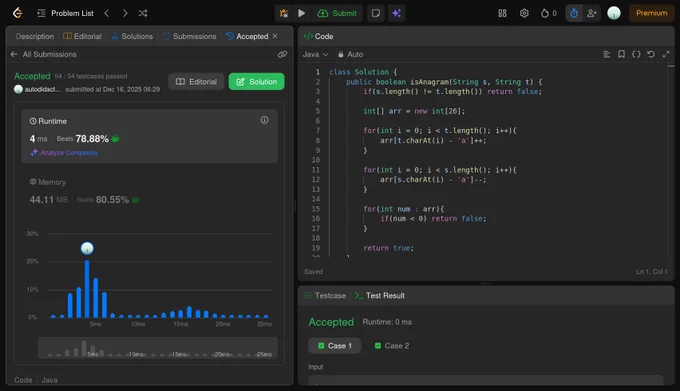Click the format code icon
The image size is (680, 391).
click(x=607, y=54)
